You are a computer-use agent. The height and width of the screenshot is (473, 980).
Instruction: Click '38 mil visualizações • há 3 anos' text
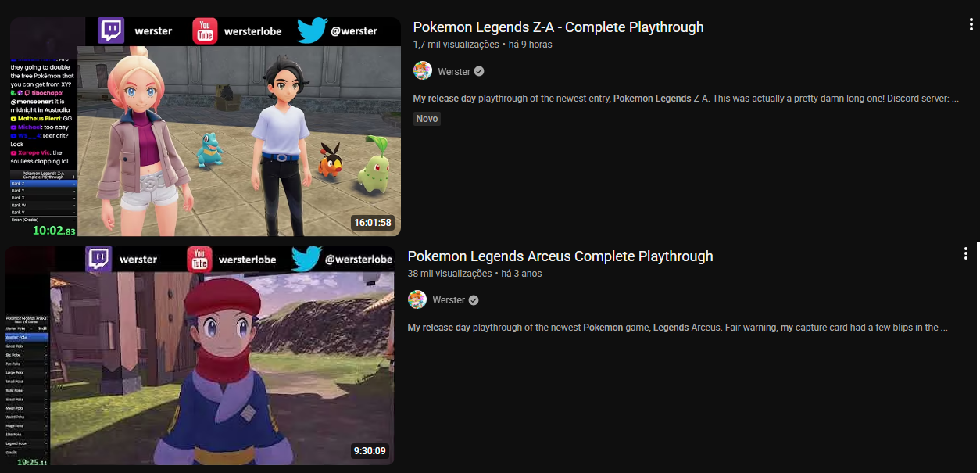pos(474,274)
